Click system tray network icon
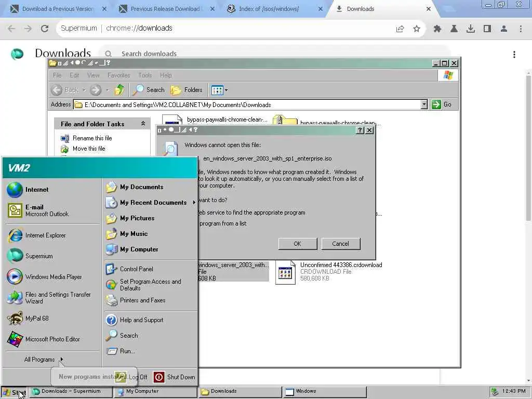 coord(495,392)
